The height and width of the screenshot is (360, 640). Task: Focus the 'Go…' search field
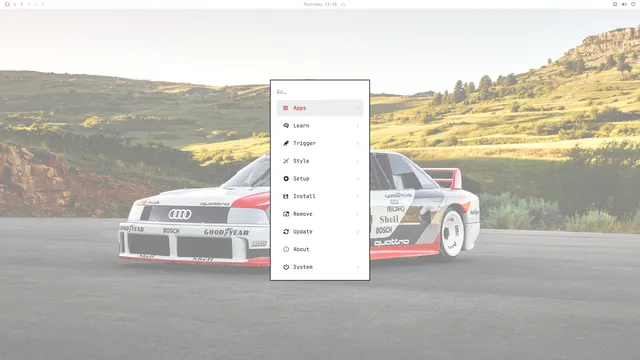tap(320, 92)
